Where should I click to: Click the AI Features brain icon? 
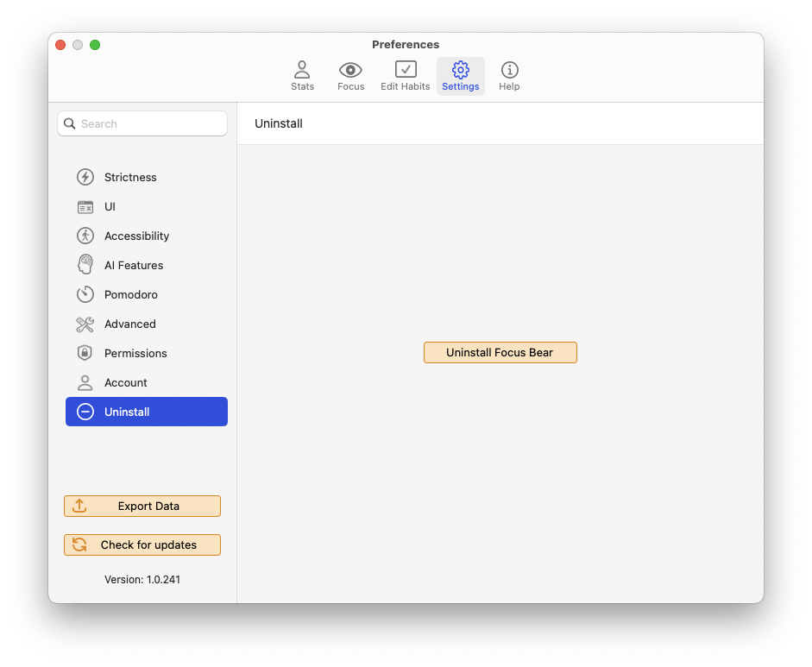pyautogui.click(x=85, y=265)
